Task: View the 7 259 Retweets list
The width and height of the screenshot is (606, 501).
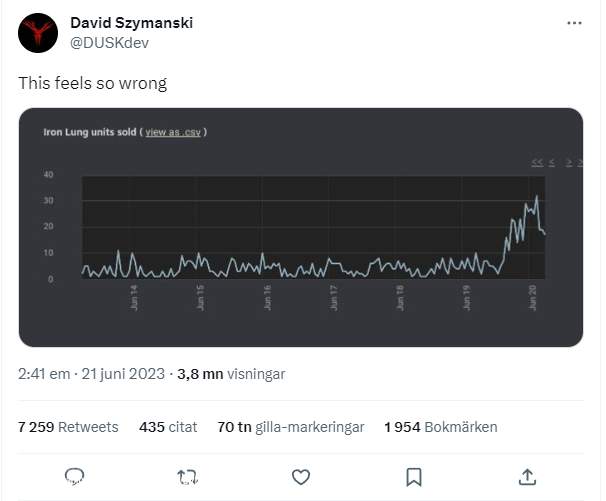Action: (x=68, y=427)
